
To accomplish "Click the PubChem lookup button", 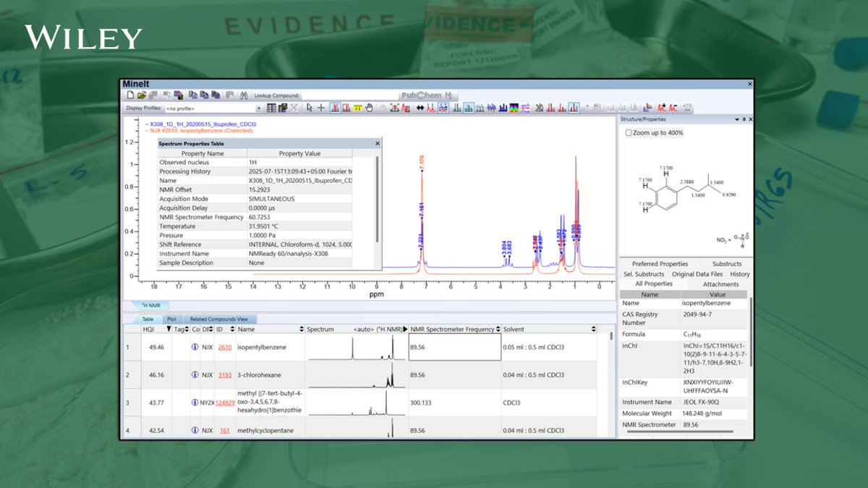I will click(x=429, y=95).
